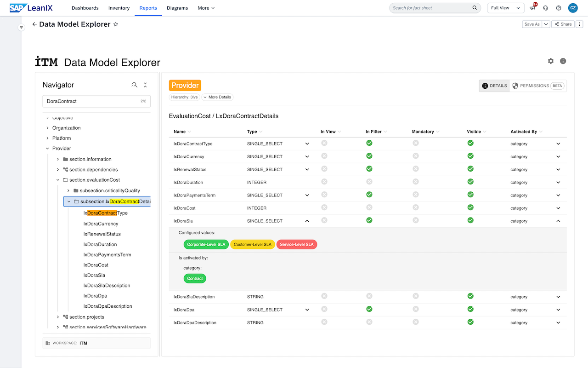The width and height of the screenshot is (588, 368).
Task: Expand section.information in Navigator
Action: 58,159
